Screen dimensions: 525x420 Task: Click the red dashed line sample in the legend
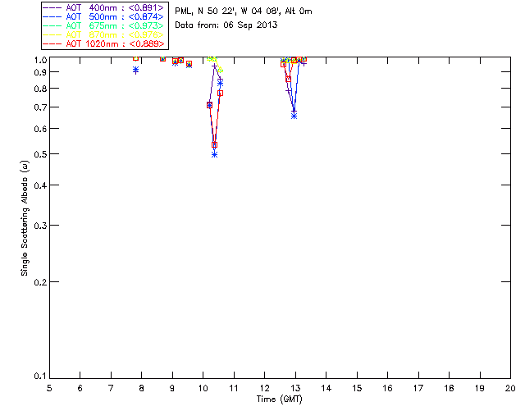tap(52, 43)
